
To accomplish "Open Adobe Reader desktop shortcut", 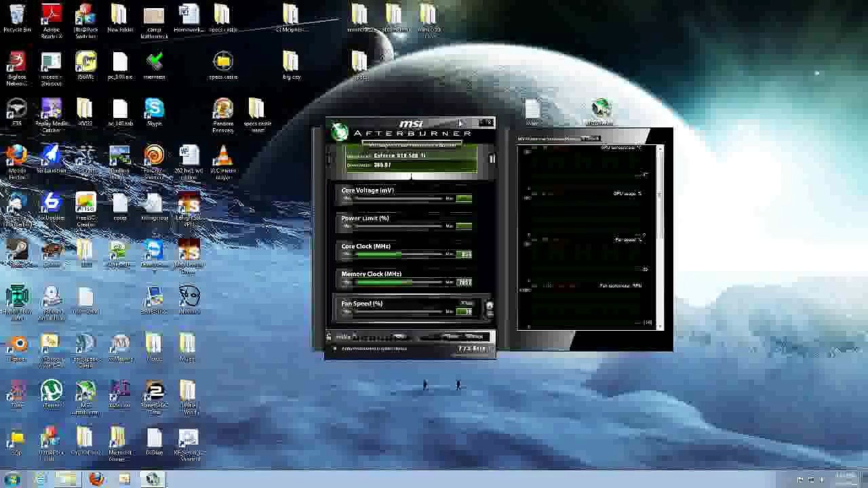I will (x=52, y=21).
